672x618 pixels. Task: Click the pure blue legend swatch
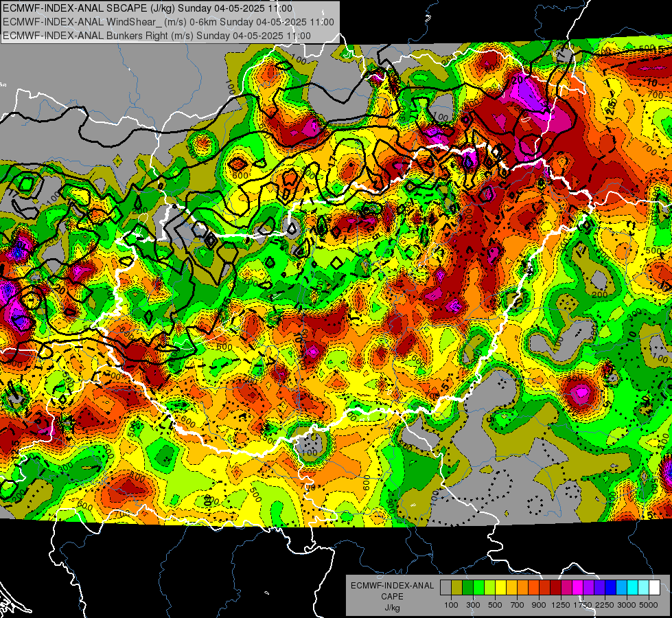pos(611,588)
